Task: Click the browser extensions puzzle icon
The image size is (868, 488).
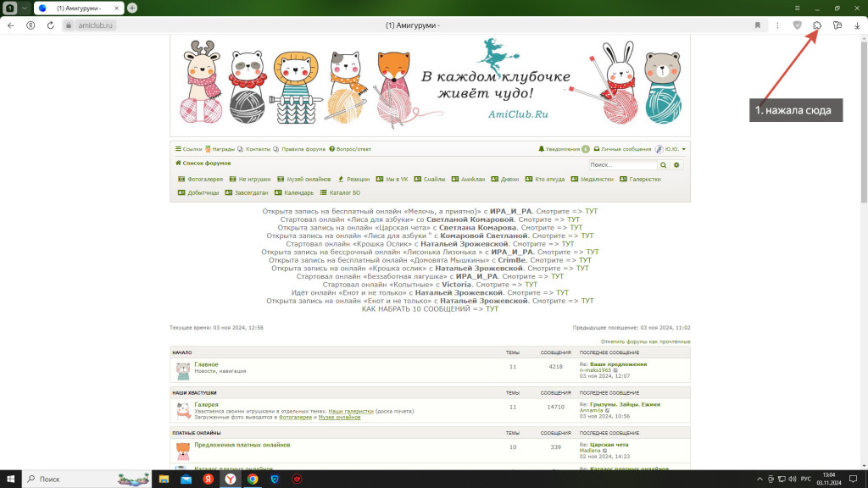Action: 817,25
